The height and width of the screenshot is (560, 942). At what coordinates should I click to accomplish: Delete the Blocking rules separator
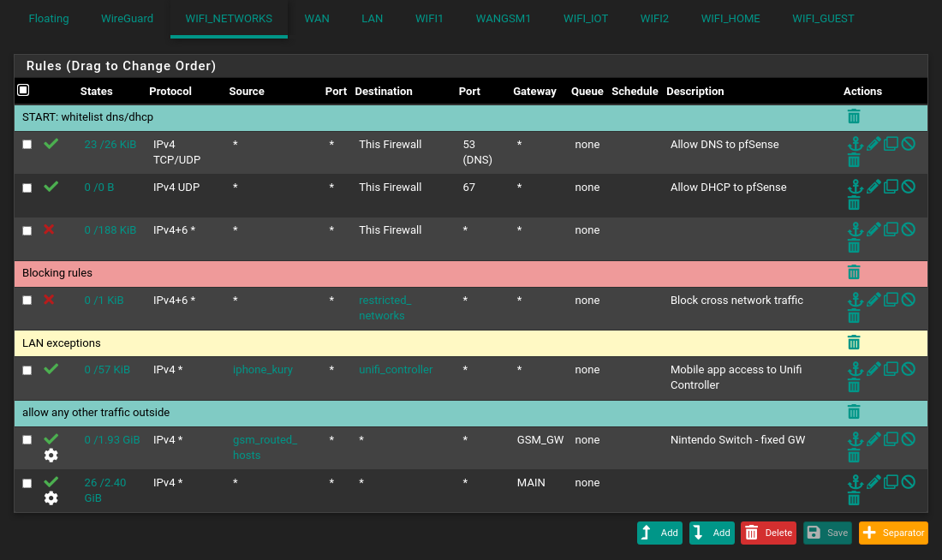pyautogui.click(x=854, y=272)
